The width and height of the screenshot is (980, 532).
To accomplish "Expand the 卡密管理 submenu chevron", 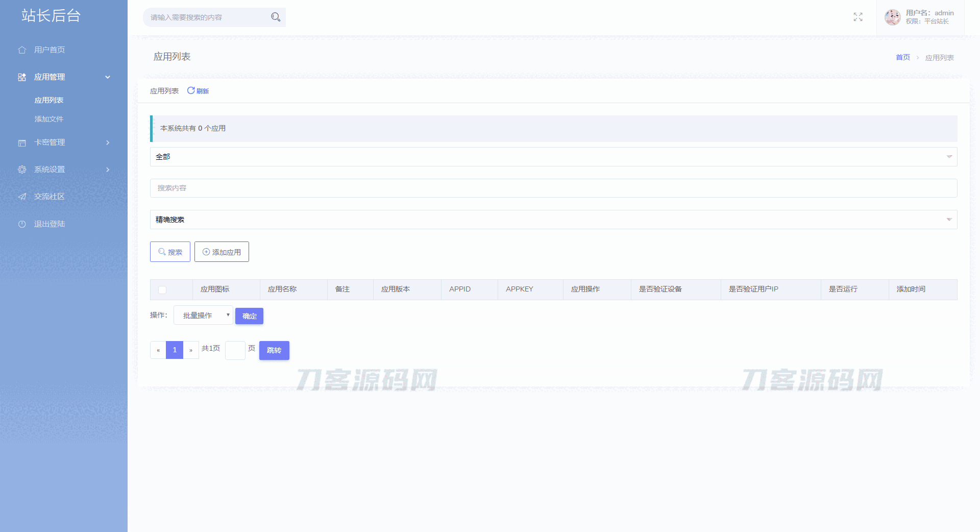I will (x=108, y=142).
